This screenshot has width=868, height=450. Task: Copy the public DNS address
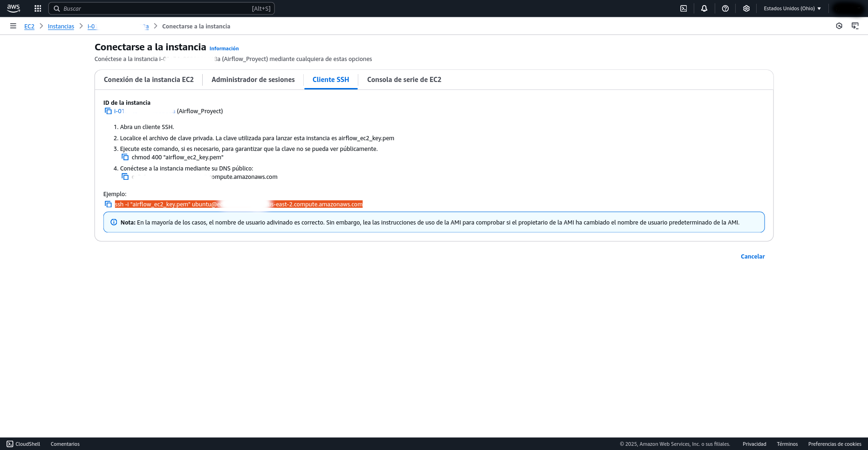[125, 177]
